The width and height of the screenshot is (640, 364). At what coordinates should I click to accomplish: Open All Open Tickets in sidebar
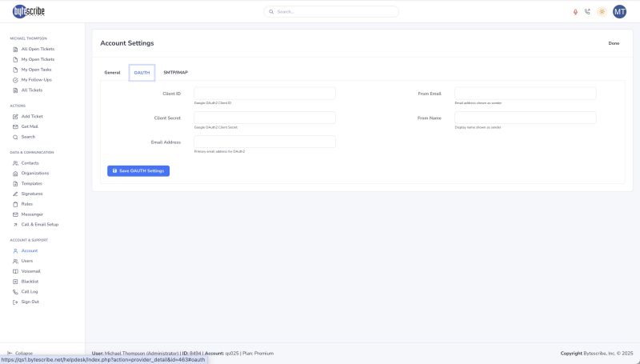pyautogui.click(x=38, y=49)
